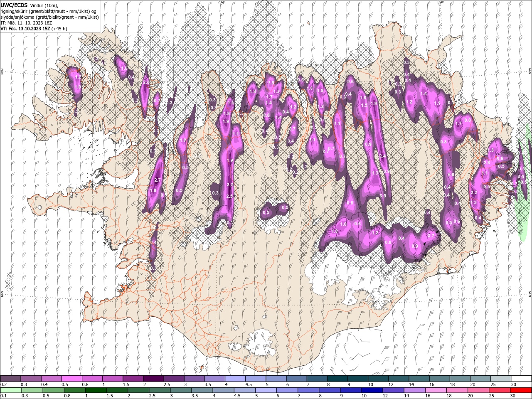Pick snow legend swatch between 0.5 and 0.8
The width and height of the screenshot is (532, 399).
[71, 379]
